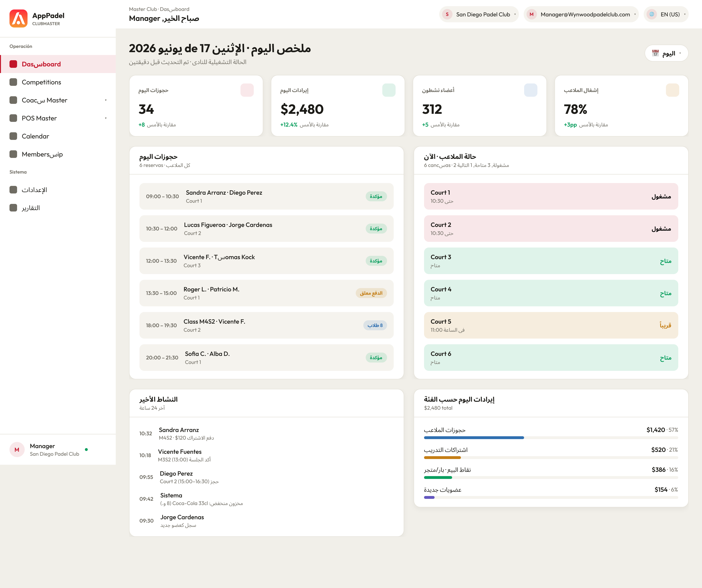Click the 09:30 Jorge Cardenas activity entry
Screen dimensions: 702x588
click(x=266, y=521)
